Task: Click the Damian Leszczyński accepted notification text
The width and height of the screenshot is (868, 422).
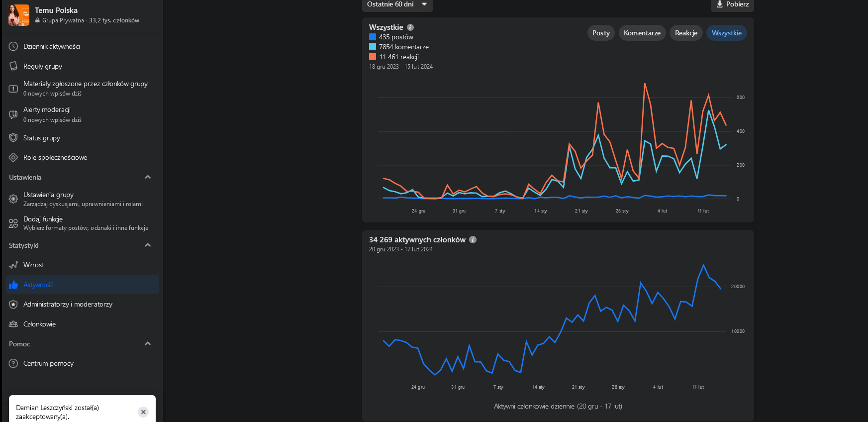Action: point(57,412)
